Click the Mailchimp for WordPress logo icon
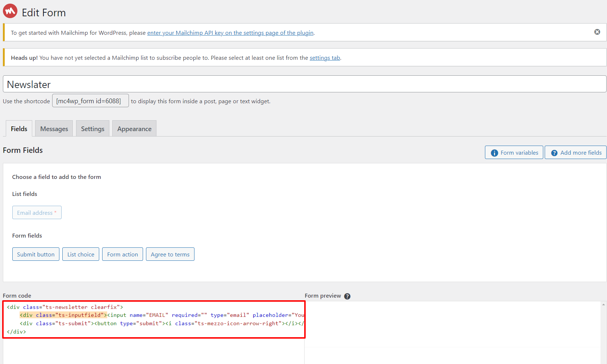This screenshot has height=364, width=607. coord(10,11)
